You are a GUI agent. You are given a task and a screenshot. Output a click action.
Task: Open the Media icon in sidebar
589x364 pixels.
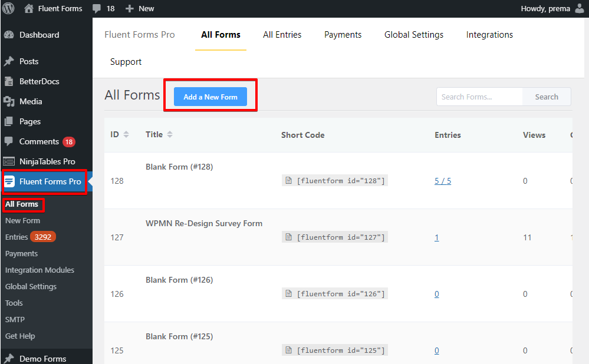pyautogui.click(x=9, y=101)
